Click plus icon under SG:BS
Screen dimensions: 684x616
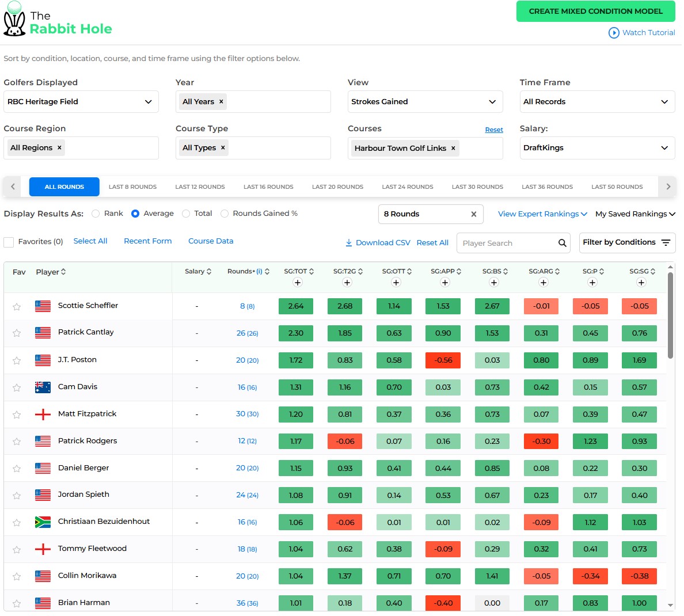(495, 284)
